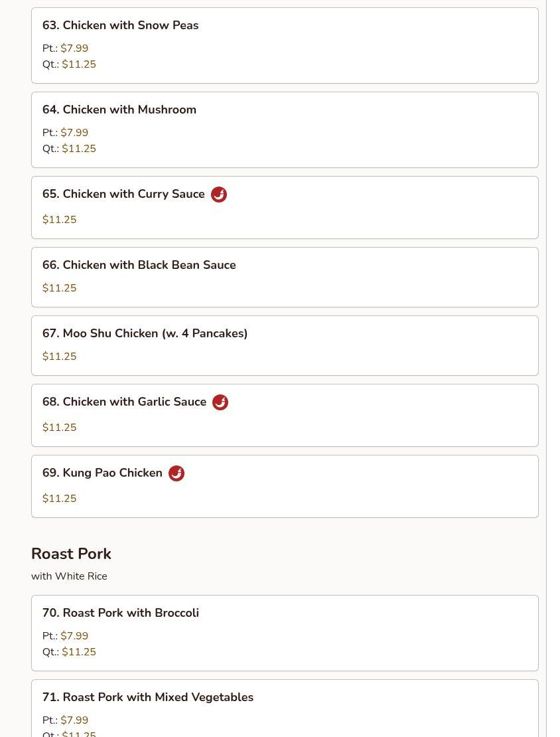This screenshot has width=560, height=737.
Task: Select Moo Shu Chicken with 4 Pancakes
Action: [145, 333]
